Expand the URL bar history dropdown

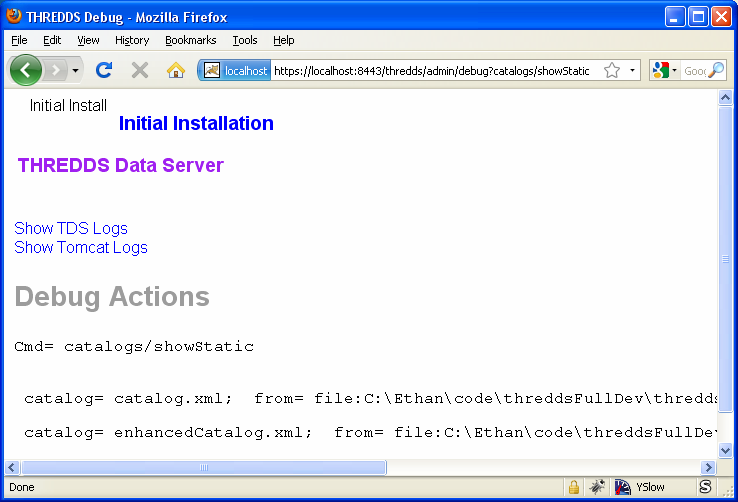point(632,71)
